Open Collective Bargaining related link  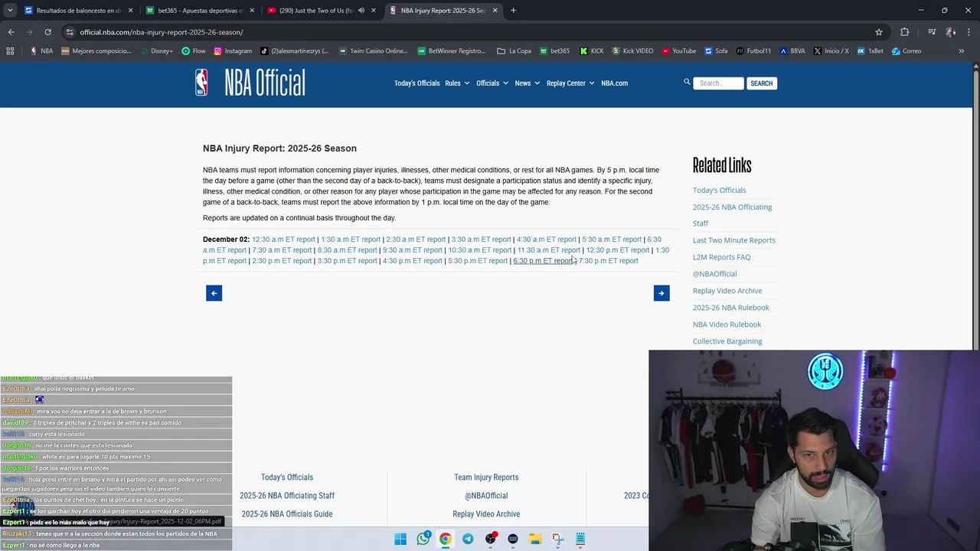(727, 341)
